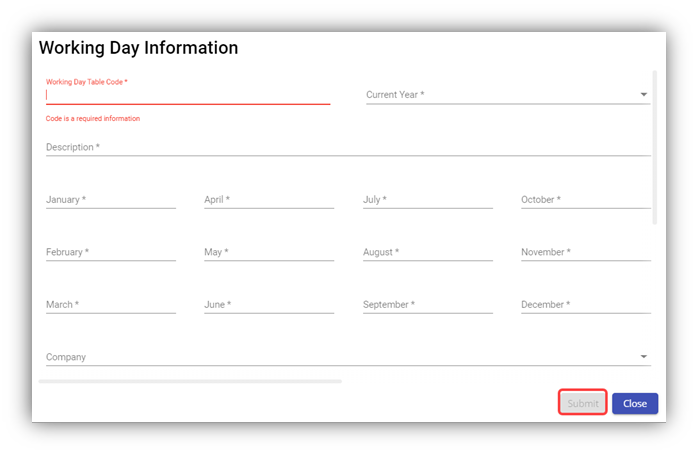
Task: Focus the March input field
Action: (110, 305)
